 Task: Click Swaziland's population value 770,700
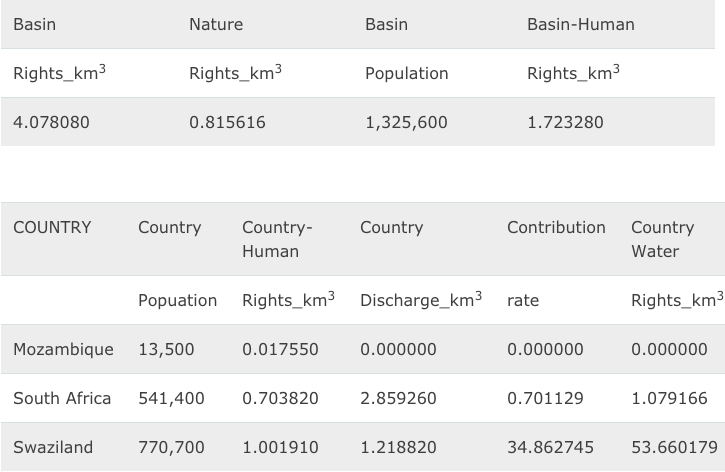171,447
